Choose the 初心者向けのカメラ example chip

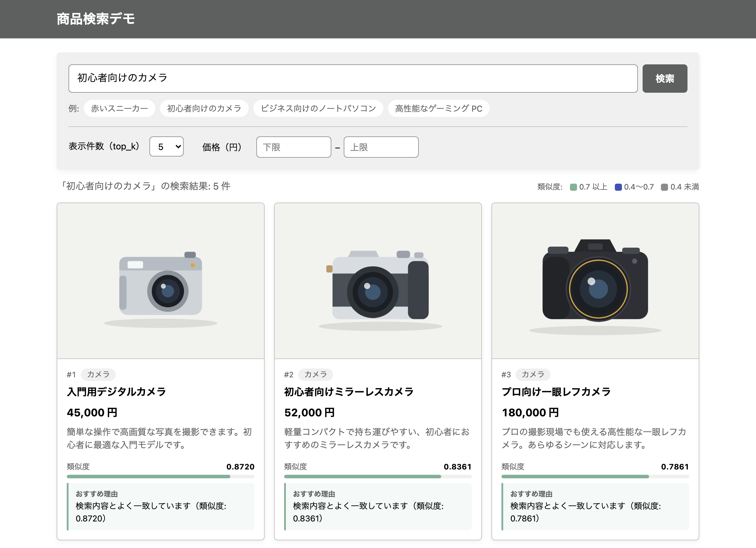tap(204, 108)
